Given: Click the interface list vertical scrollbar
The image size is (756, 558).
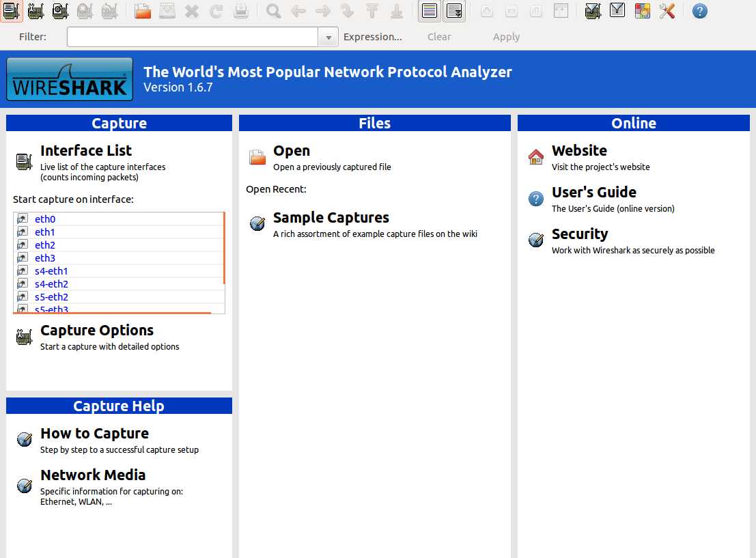Looking at the screenshot, I should coord(224,248).
